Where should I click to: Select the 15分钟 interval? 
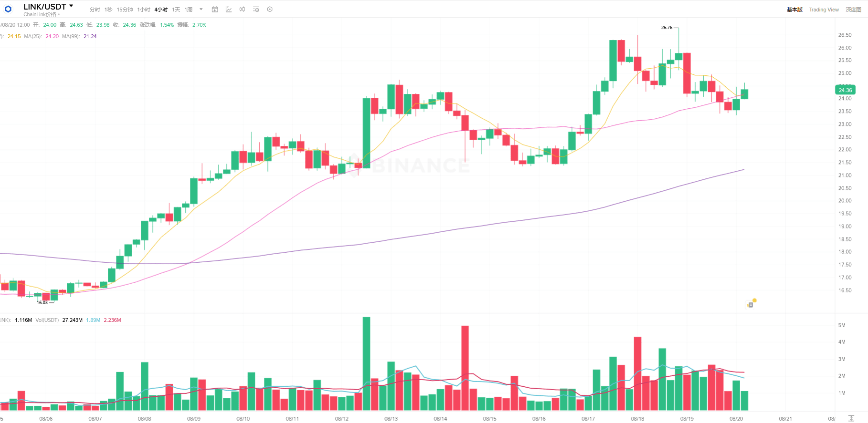(x=125, y=10)
